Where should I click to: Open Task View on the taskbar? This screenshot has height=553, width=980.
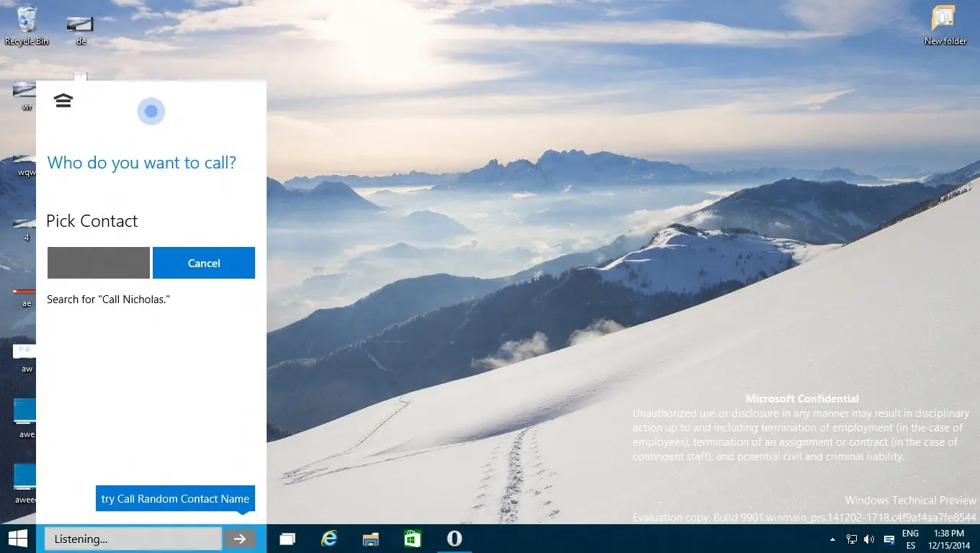pos(288,539)
